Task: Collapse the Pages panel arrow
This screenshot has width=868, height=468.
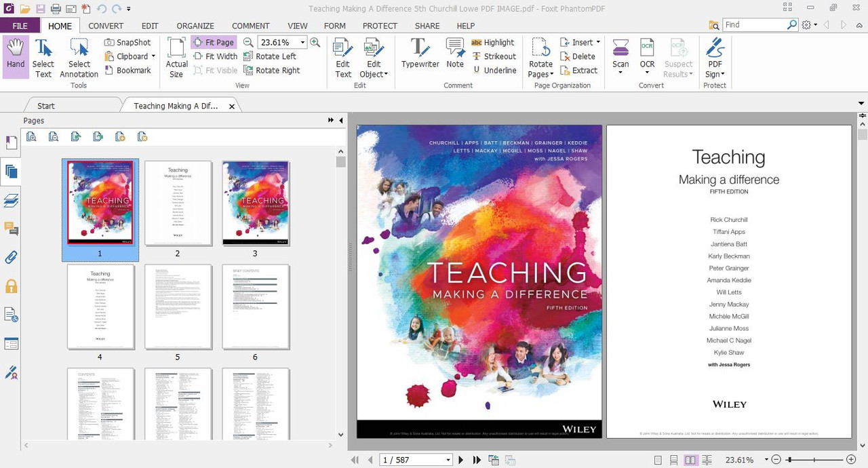Action: coord(340,120)
